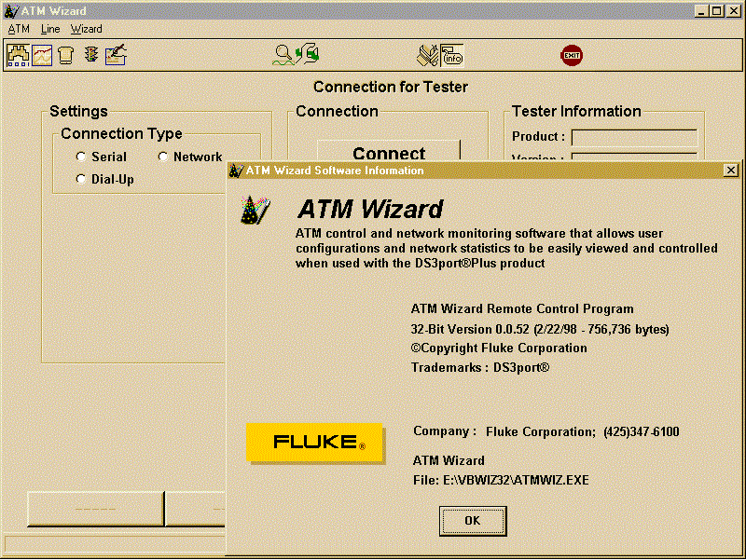Click the Product input field
This screenshot has width=746, height=560.
click(x=634, y=137)
